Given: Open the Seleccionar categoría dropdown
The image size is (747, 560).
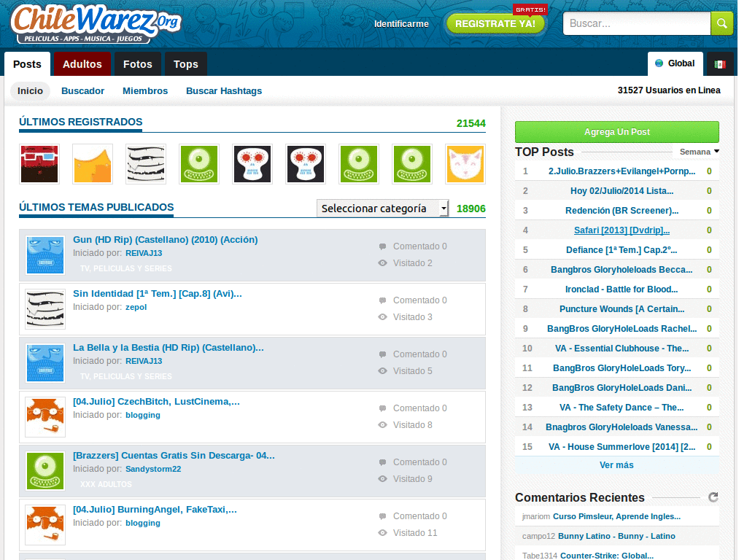Looking at the screenshot, I should click(x=382, y=208).
